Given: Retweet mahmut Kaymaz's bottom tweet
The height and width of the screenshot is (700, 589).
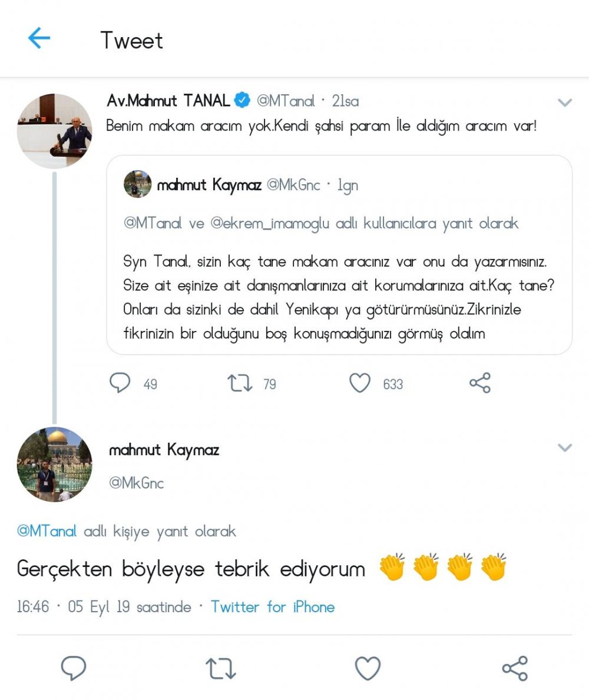Looking at the screenshot, I should tap(221, 668).
